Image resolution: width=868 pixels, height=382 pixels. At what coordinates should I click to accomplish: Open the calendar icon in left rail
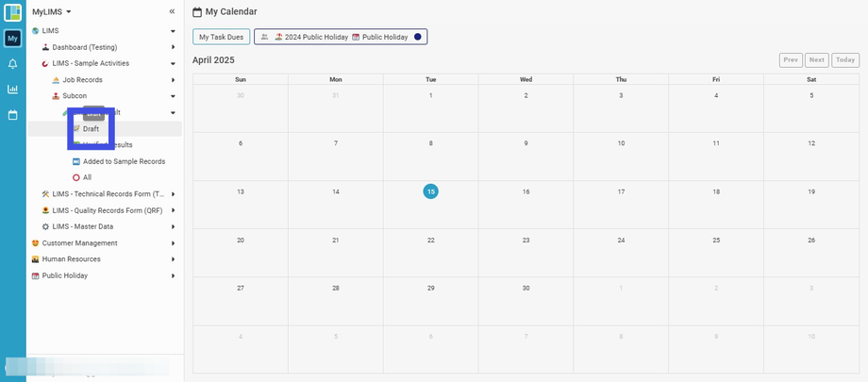point(12,115)
